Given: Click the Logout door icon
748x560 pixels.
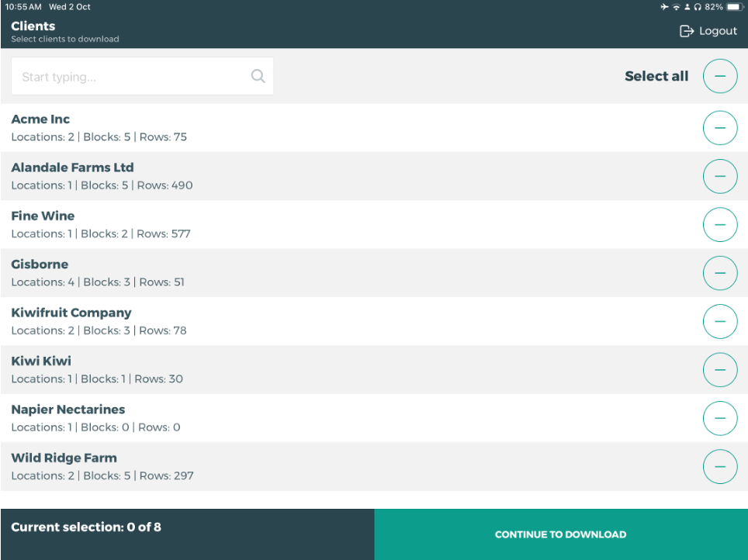Looking at the screenshot, I should [x=686, y=31].
